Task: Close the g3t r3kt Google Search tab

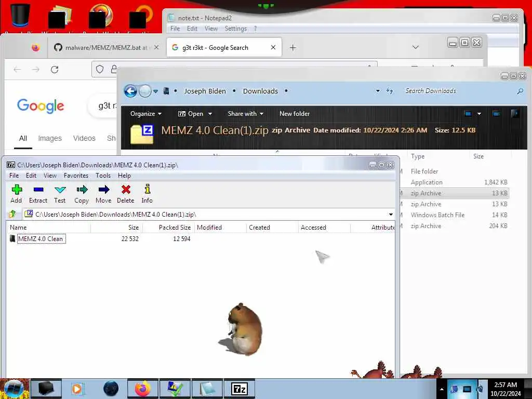Action: coord(273,47)
